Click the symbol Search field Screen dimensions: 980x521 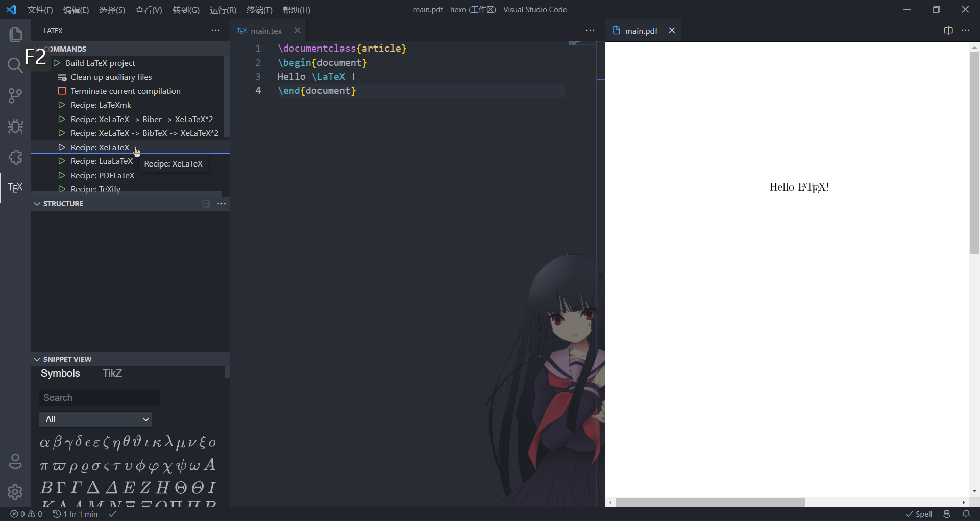point(100,398)
